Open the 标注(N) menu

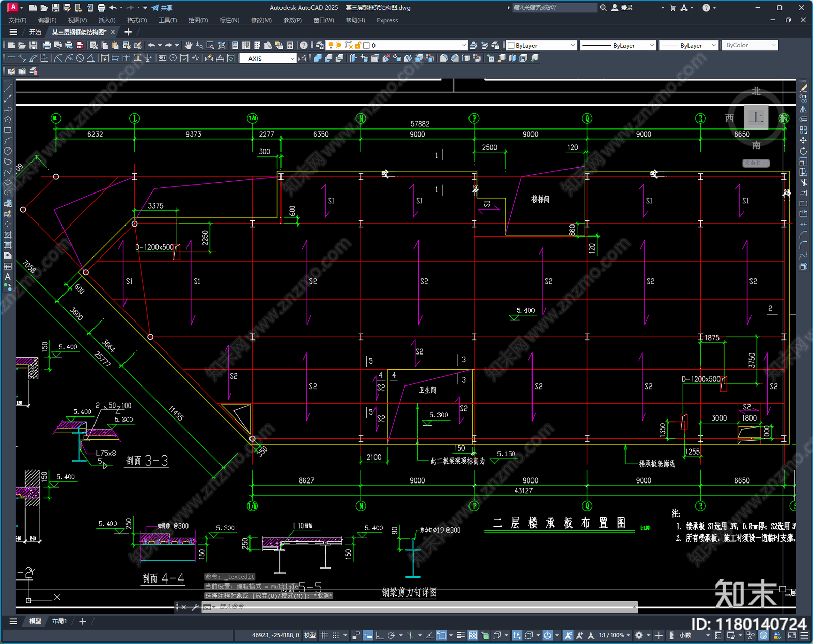coord(229,20)
